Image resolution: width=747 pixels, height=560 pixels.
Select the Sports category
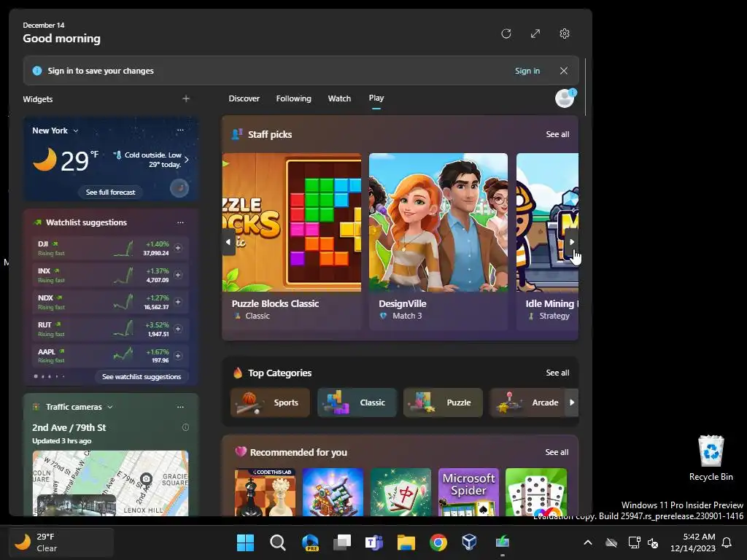click(x=270, y=402)
